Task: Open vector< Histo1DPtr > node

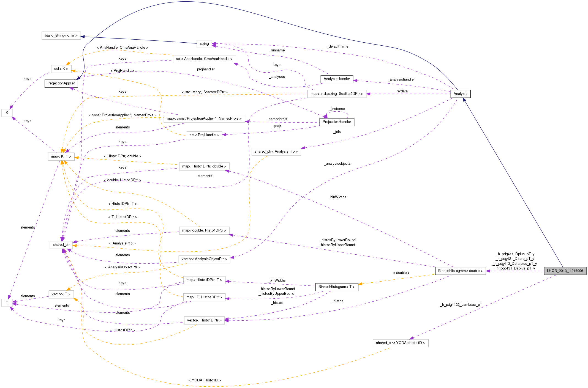Action: pos(204,320)
